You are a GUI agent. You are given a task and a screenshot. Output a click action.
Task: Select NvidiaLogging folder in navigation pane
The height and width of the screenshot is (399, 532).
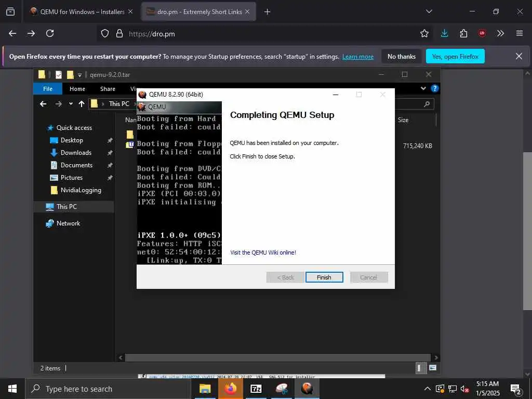coord(81,190)
